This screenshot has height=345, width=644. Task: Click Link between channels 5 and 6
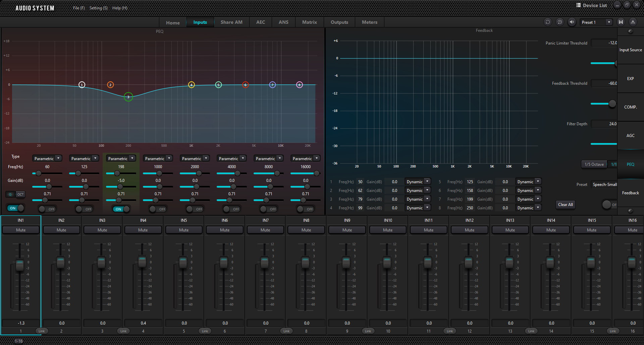(205, 331)
